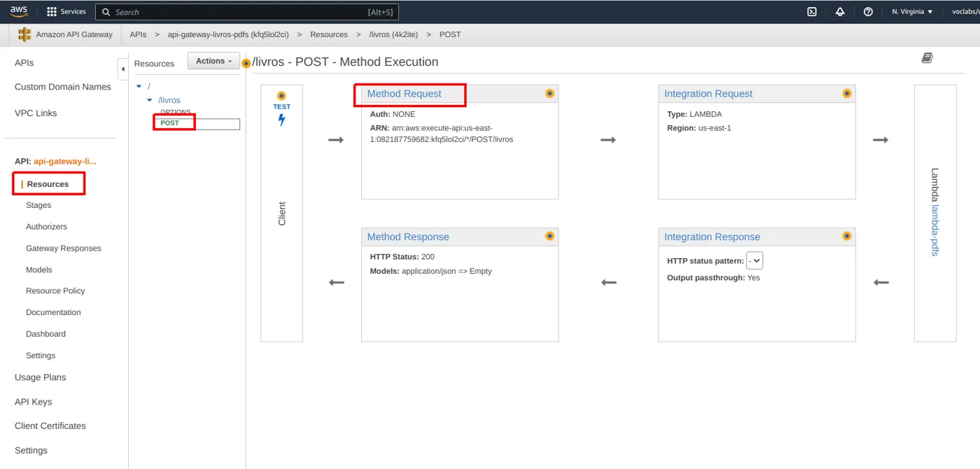Open the Integration Request link
980x469 pixels.
tap(708, 94)
